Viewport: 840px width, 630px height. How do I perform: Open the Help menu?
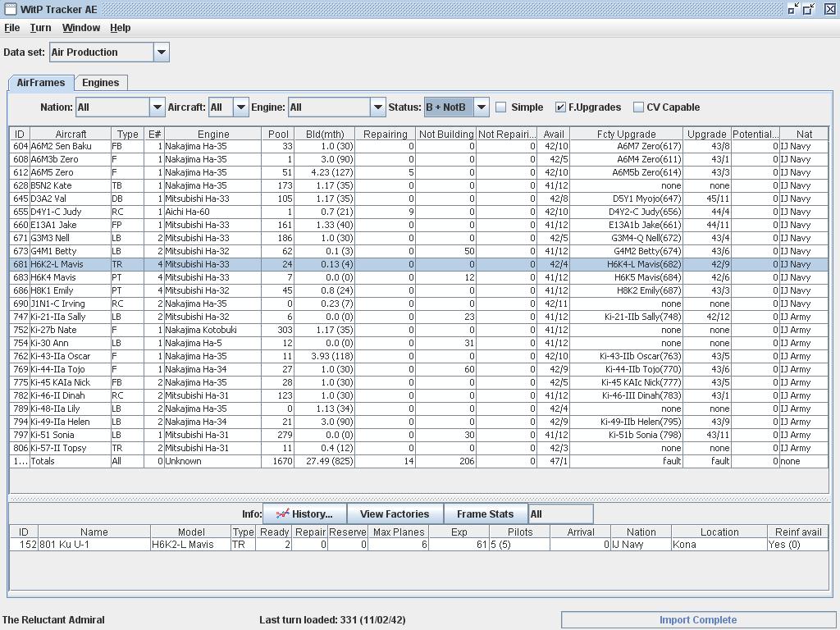(x=120, y=28)
